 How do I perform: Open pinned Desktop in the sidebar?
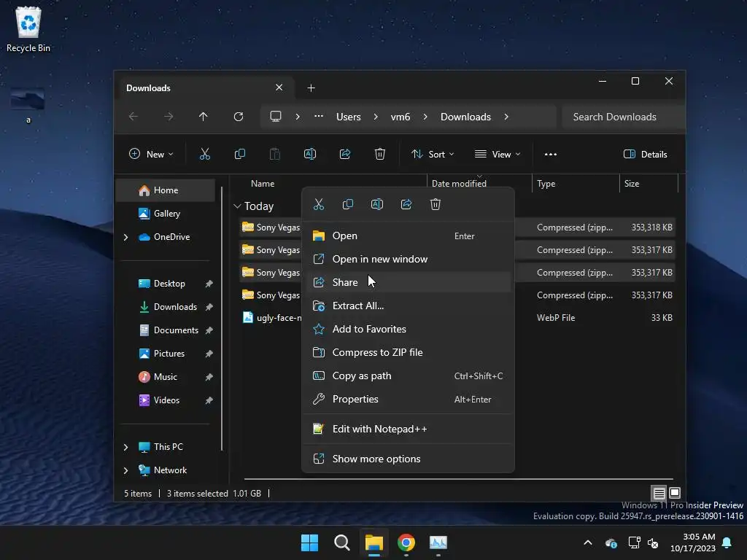tap(166, 284)
